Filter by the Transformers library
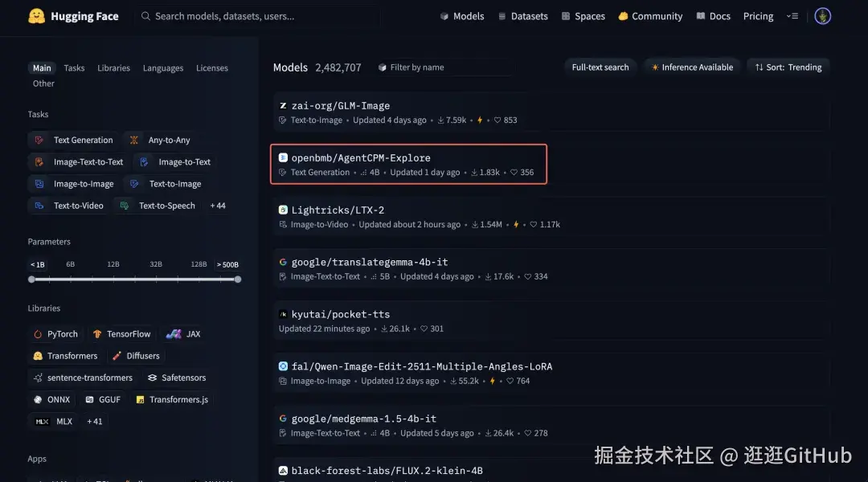This screenshot has width=868, height=482. click(x=65, y=356)
